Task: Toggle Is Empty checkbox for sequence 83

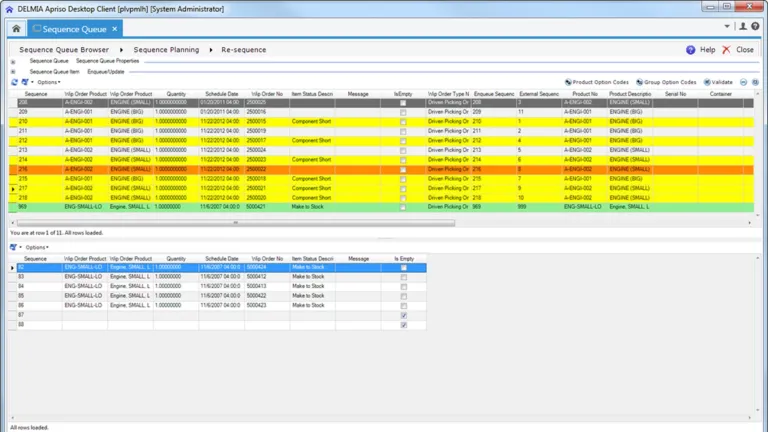Action: pyautogui.click(x=403, y=277)
